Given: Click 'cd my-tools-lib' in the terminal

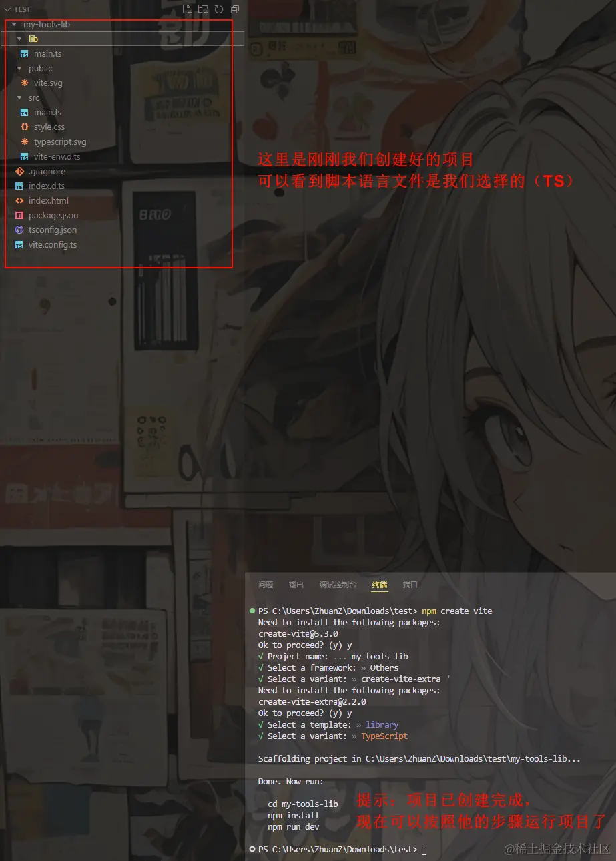Looking at the screenshot, I should pyautogui.click(x=303, y=804).
